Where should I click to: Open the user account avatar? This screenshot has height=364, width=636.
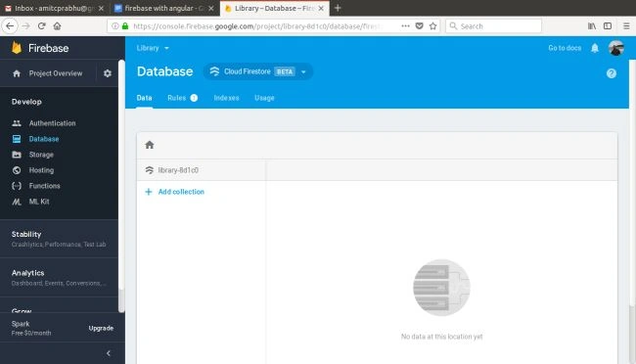click(x=616, y=48)
